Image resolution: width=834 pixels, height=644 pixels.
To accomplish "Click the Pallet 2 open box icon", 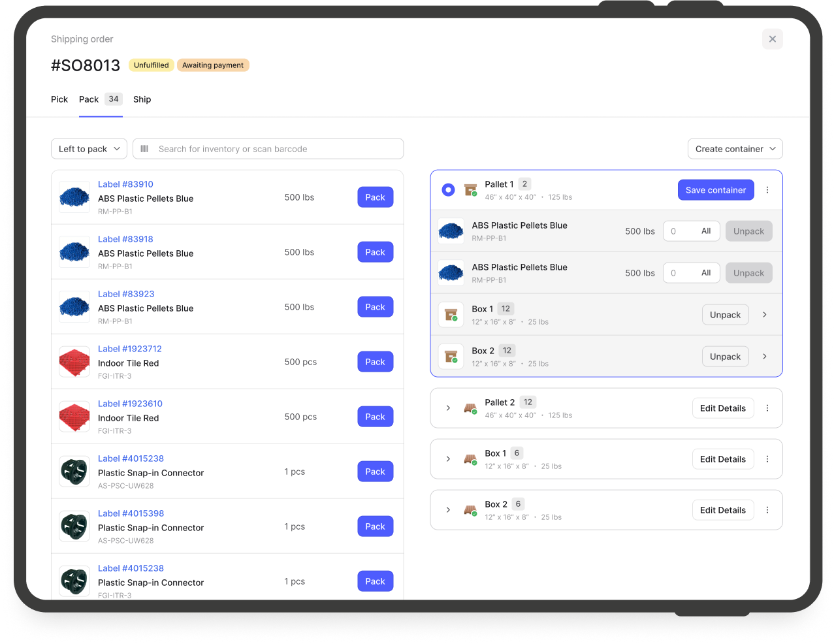I will tap(470, 409).
